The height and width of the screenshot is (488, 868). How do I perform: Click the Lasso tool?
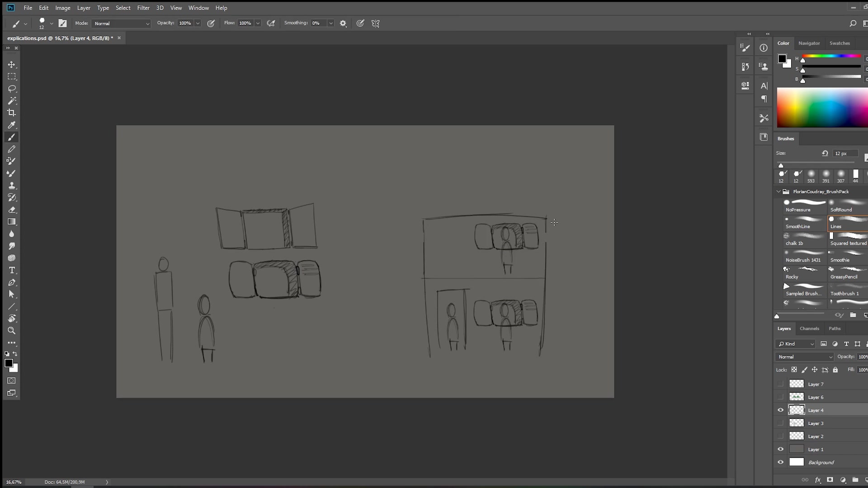coord(12,89)
